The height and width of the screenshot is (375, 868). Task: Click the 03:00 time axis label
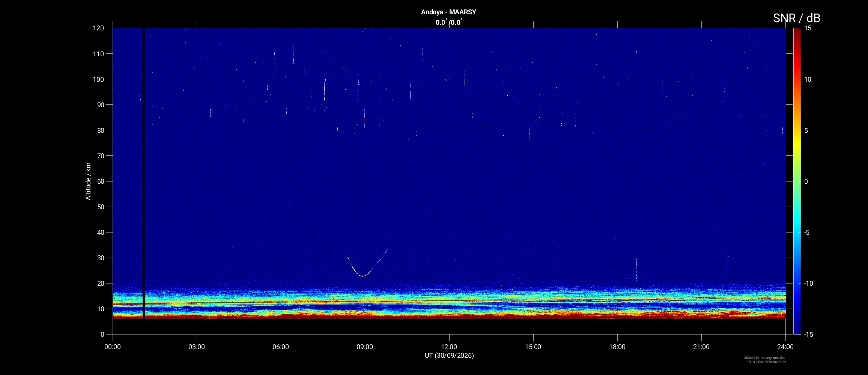(x=197, y=347)
